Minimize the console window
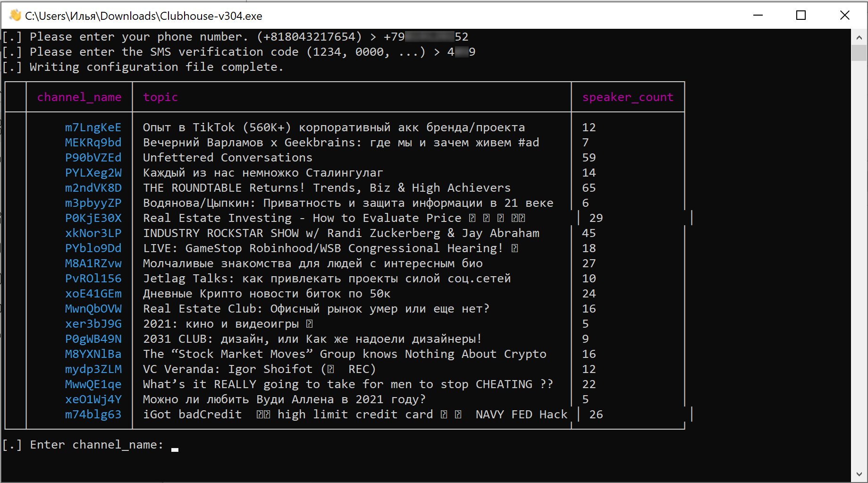This screenshot has height=483, width=868. [758, 15]
